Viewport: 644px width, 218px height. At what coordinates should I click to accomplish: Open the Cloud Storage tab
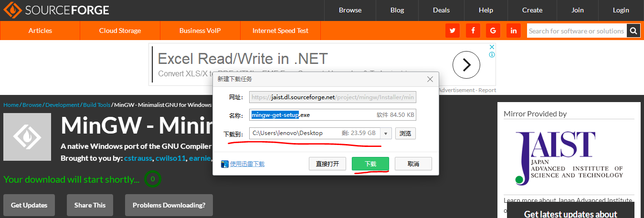point(120,31)
